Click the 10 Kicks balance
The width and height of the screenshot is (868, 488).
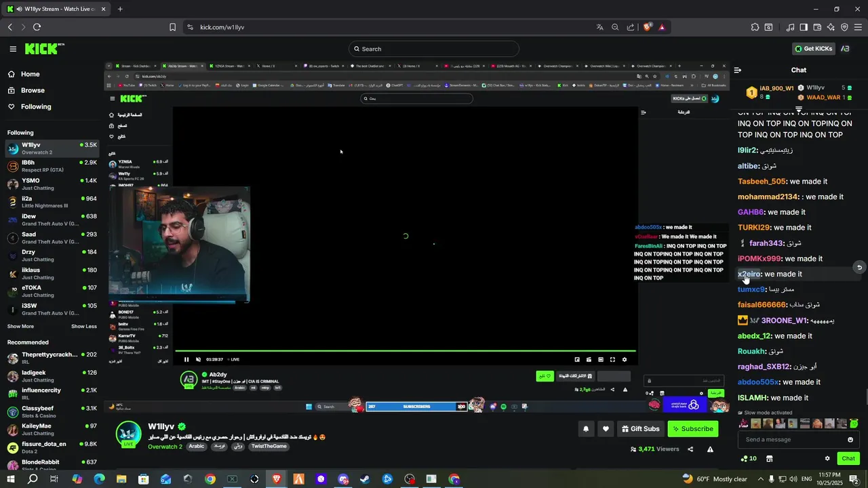pos(748,459)
